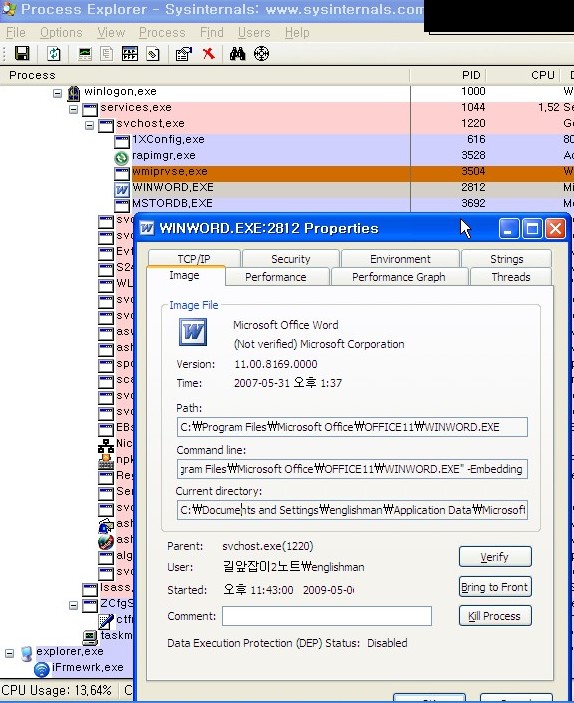574x703 pixels.
Task: Click PID value 3692
Action: point(473,204)
